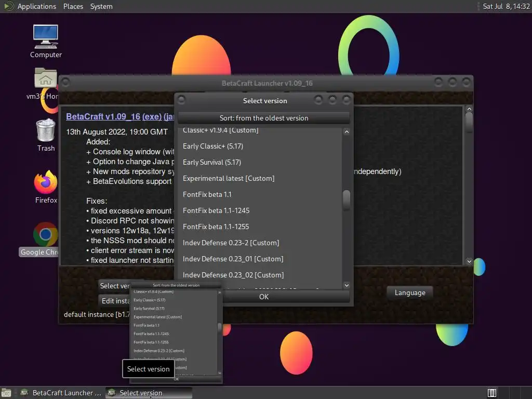
Task: Click the default instance label in launcher
Action: [97, 314]
